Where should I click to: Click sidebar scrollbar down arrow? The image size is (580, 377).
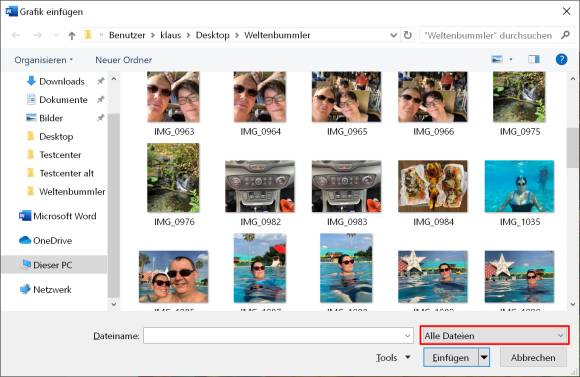click(x=114, y=304)
